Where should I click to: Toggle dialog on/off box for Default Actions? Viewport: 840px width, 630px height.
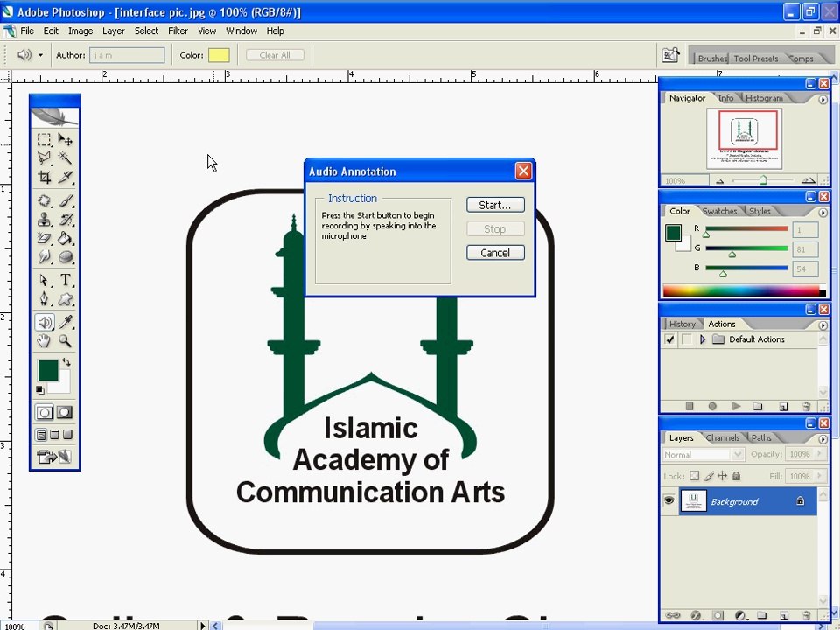pos(686,339)
